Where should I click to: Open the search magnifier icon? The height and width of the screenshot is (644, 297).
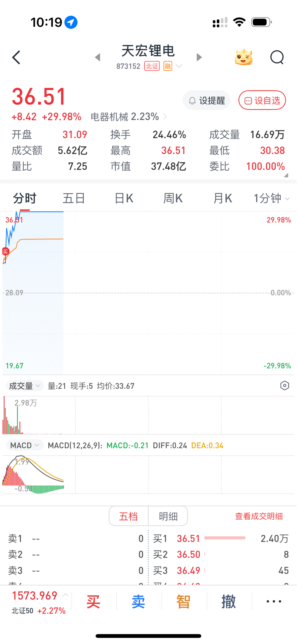coord(277,57)
